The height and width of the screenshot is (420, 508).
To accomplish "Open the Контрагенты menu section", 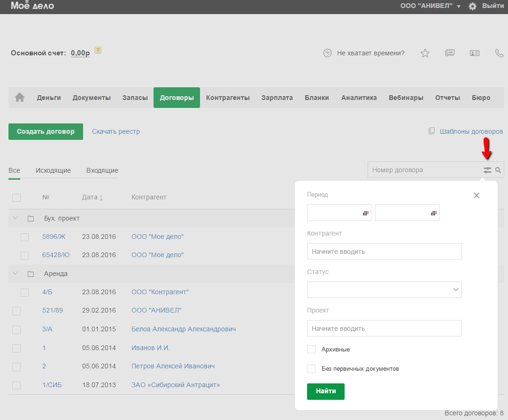I will [x=228, y=98].
